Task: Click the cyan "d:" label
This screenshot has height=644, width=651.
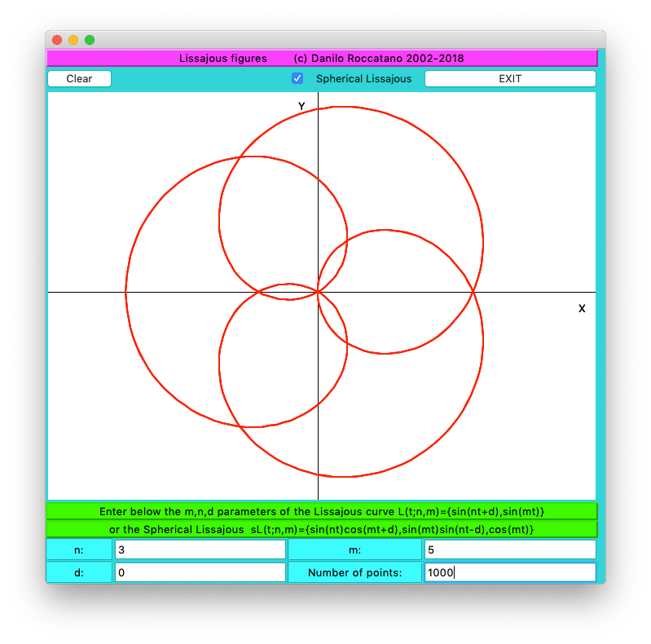Action: click(79, 572)
